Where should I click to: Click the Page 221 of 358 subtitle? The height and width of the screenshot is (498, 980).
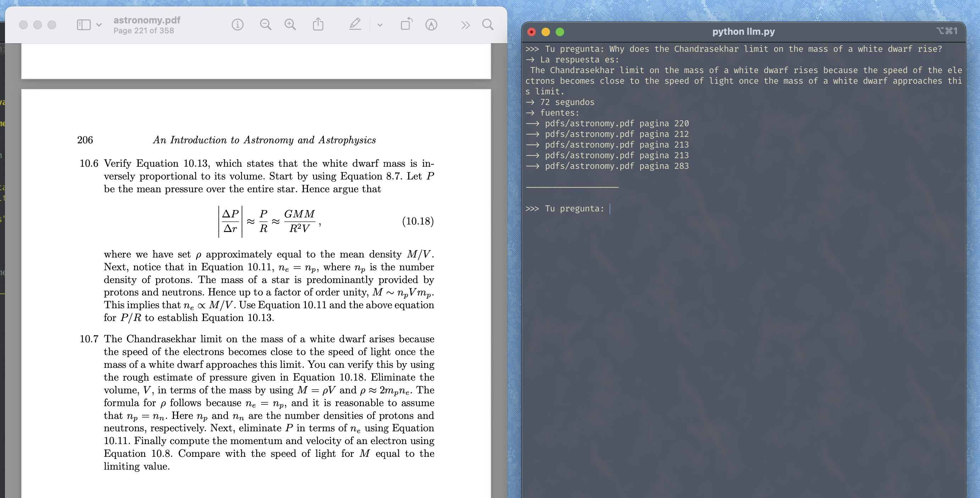coord(143,31)
